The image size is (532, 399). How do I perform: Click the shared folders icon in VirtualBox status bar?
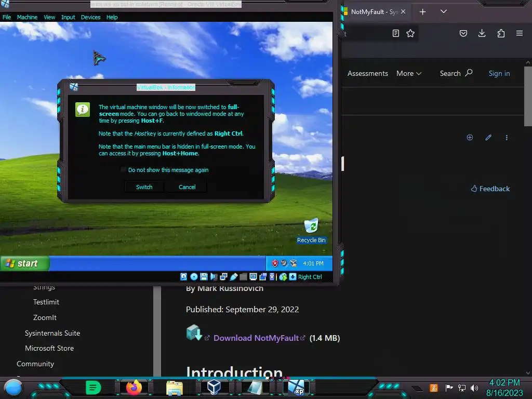pyautogui.click(x=243, y=277)
